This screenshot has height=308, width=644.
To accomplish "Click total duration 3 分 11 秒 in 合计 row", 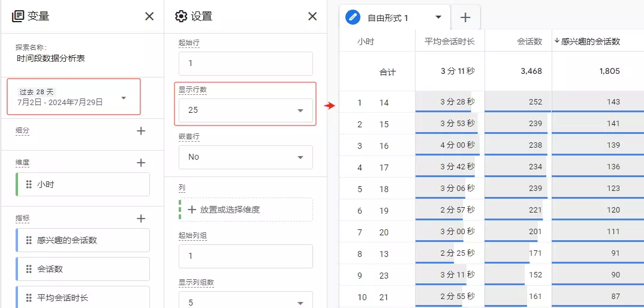I will pos(458,71).
